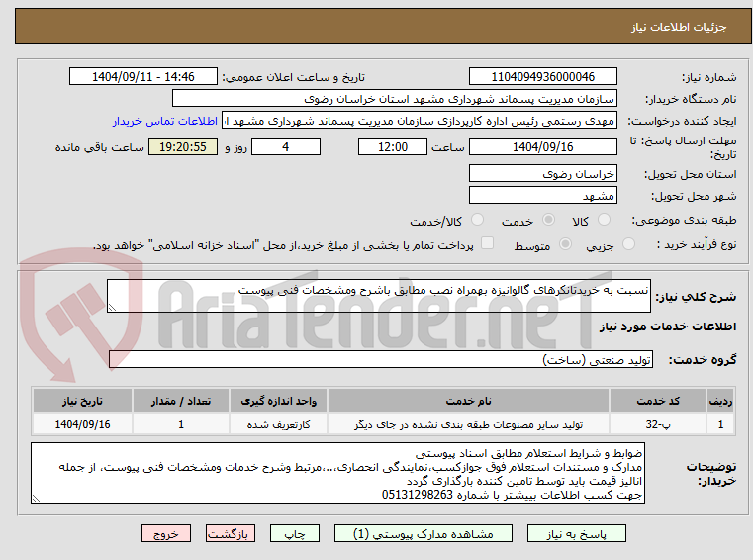Click the remaining days field showing 4
The image size is (753, 560).
[286, 147]
